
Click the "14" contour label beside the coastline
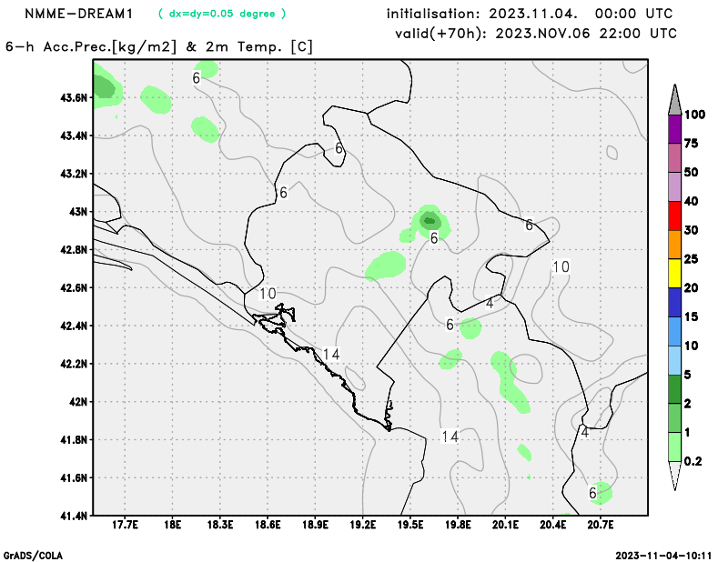coord(331,355)
